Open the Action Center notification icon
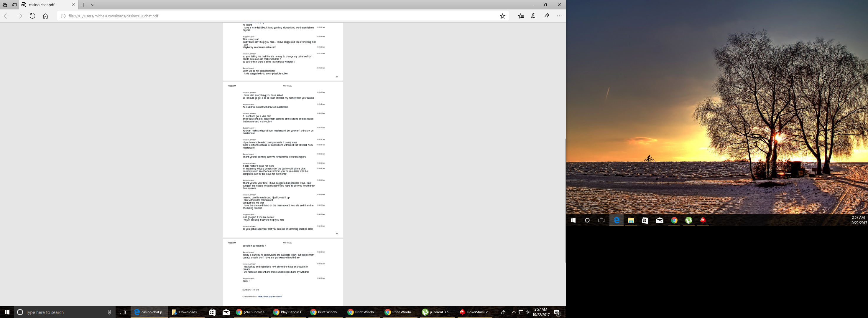The image size is (868, 318). [x=557, y=312]
